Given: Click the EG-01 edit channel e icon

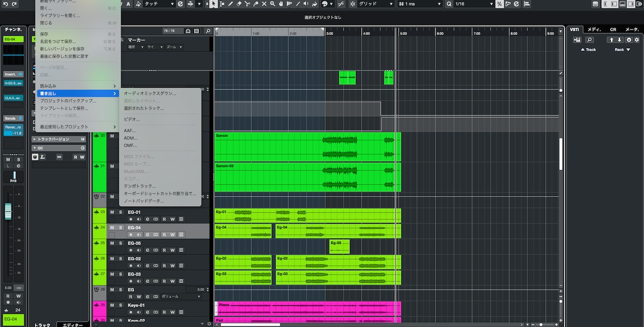Looking at the screenshot, I should pyautogui.click(x=147, y=219).
